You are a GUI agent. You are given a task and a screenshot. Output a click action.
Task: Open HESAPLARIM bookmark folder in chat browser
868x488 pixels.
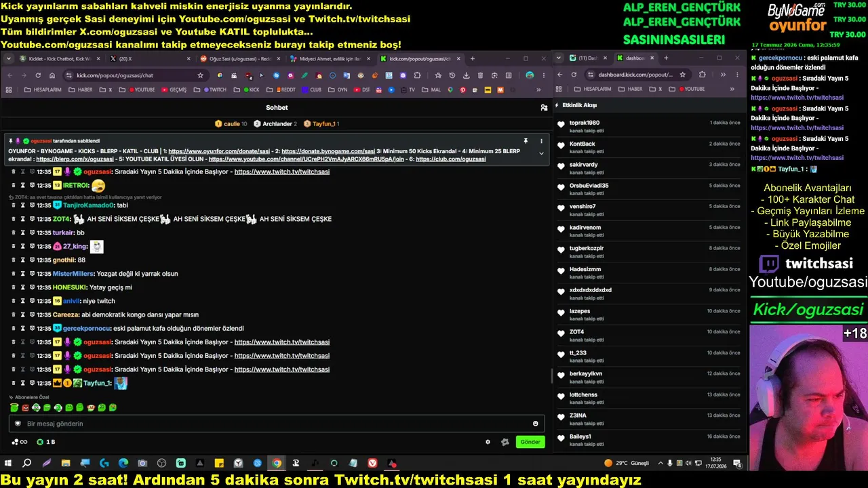point(42,89)
